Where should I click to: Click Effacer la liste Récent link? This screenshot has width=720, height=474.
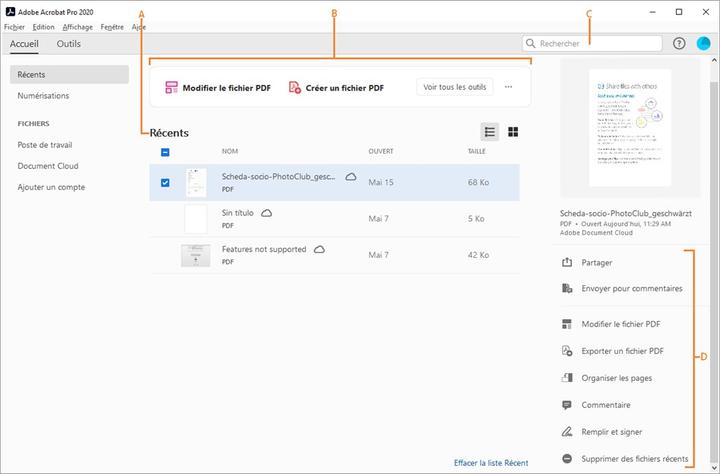point(491,463)
